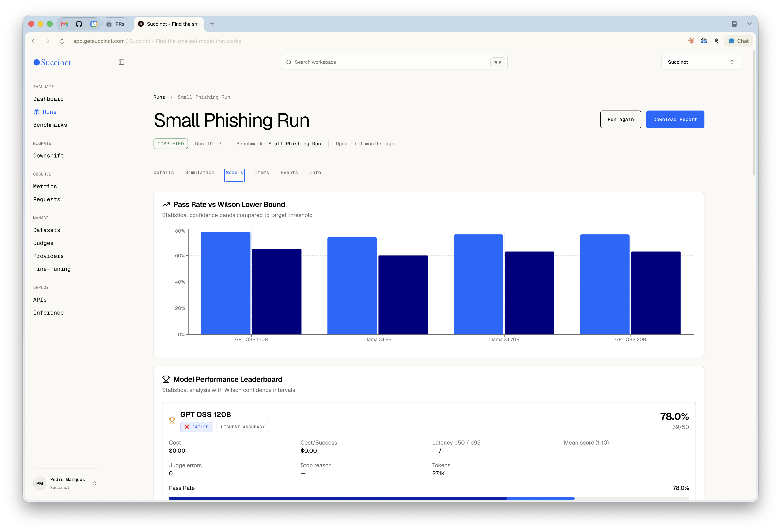Viewport: 781px width, 532px height.
Task: Click the trend arrow icon beside Pass Rate
Action: (x=166, y=204)
